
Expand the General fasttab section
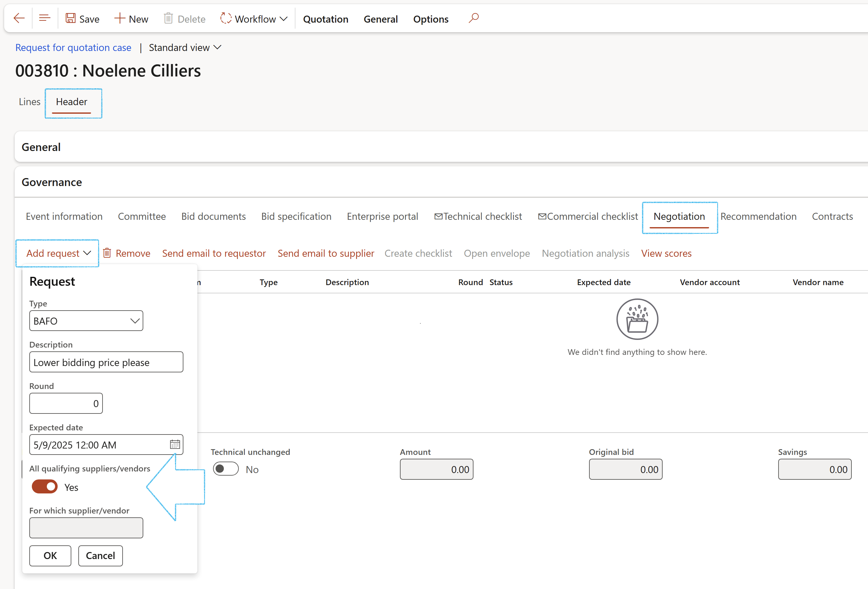(x=441, y=147)
